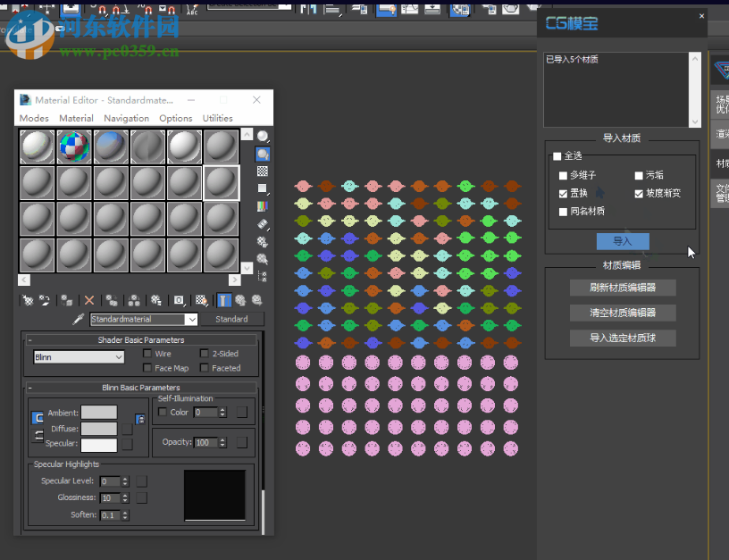The image size is (729, 560).
Task: Click the blue 导入 import button
Action: click(623, 241)
